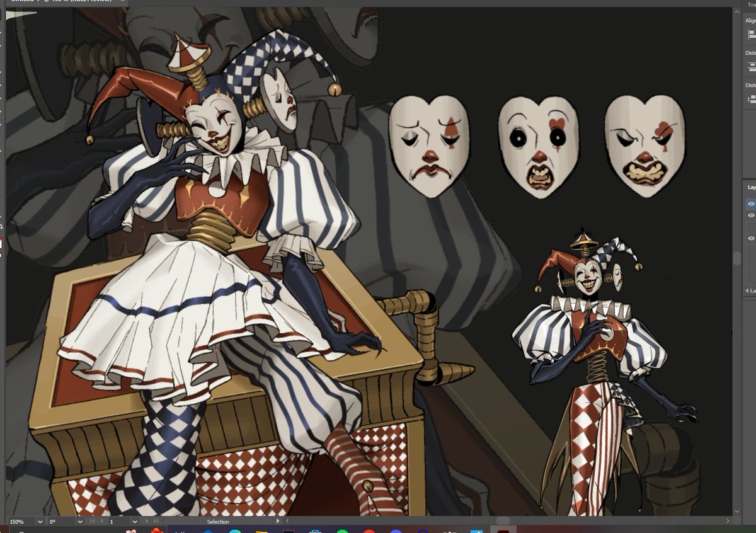Click the distribute spacing icon
The image size is (756, 533).
click(x=751, y=98)
